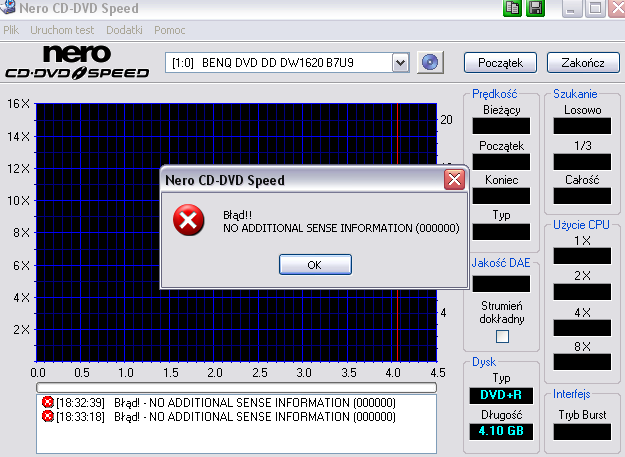Click the 1/3 seek time field
The height and width of the screenshot is (457, 625).
582,162
